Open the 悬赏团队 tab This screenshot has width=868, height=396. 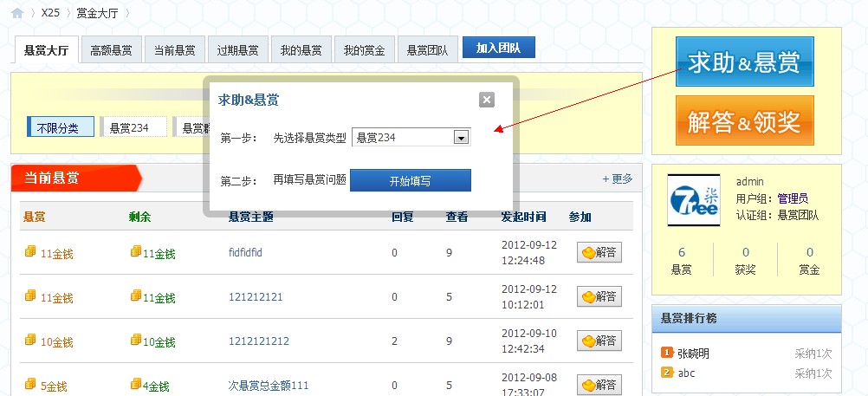427,50
